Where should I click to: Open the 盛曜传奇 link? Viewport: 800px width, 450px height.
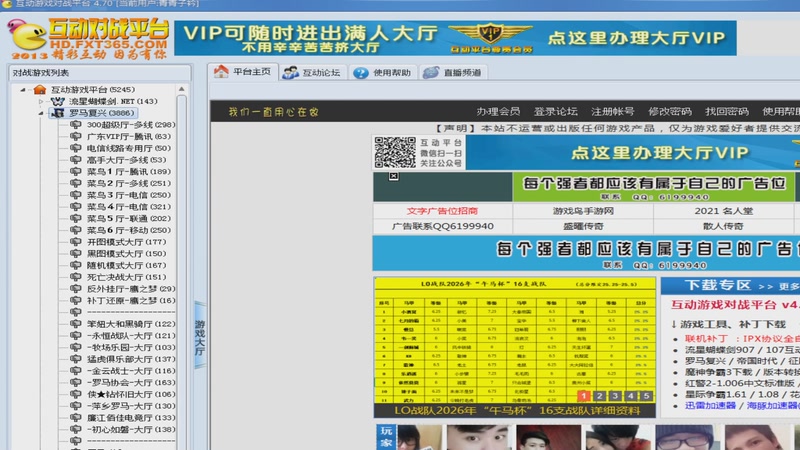point(583,226)
